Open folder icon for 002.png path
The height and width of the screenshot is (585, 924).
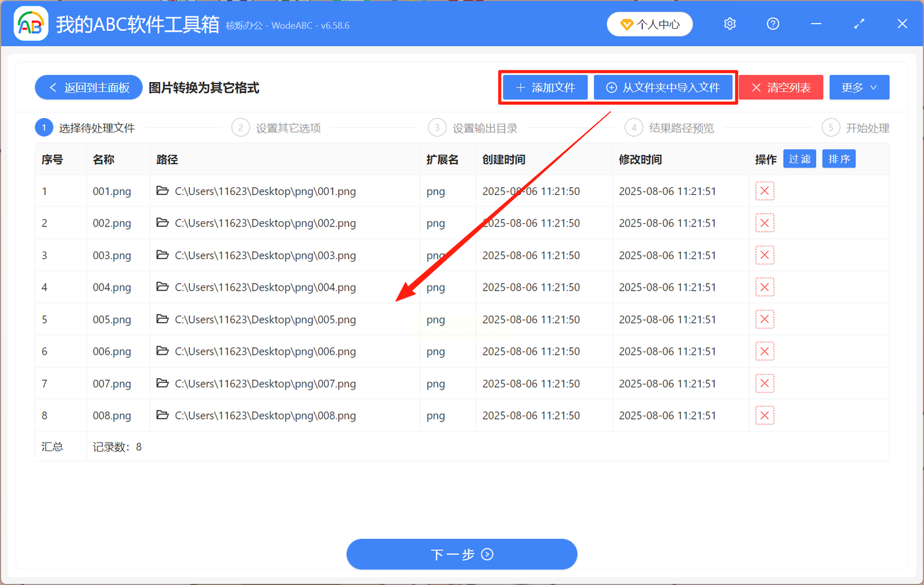162,223
